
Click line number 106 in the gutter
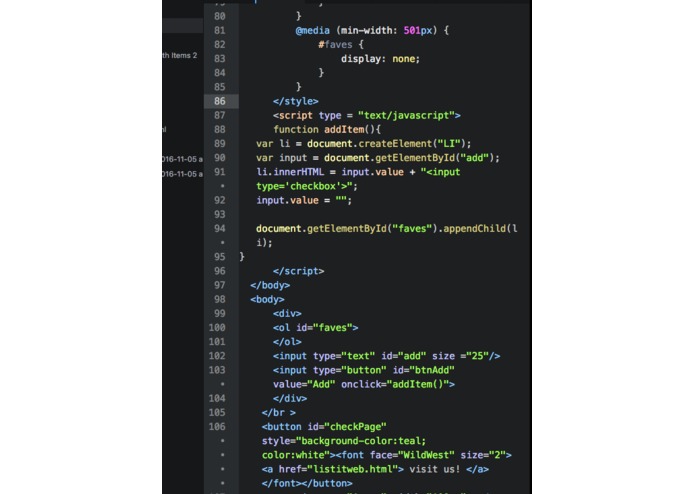[x=217, y=427]
